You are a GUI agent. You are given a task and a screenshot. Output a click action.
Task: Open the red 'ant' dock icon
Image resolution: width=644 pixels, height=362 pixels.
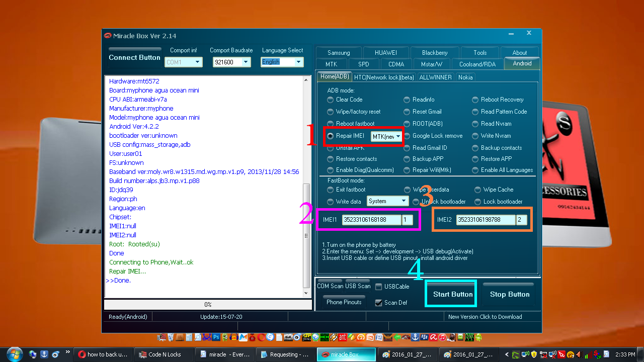(x=342, y=337)
